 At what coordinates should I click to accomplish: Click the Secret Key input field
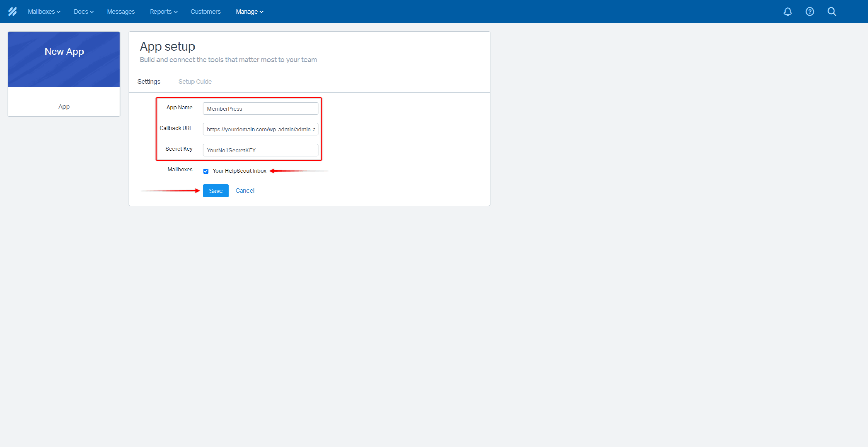click(x=261, y=150)
